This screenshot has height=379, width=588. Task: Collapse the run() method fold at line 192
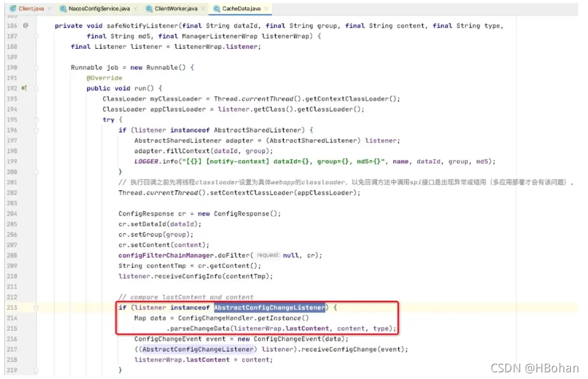[x=37, y=88]
